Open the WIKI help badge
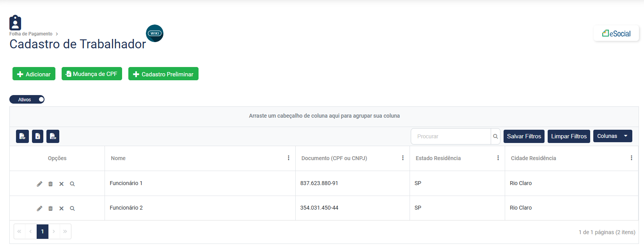The width and height of the screenshot is (644, 247). click(x=155, y=34)
